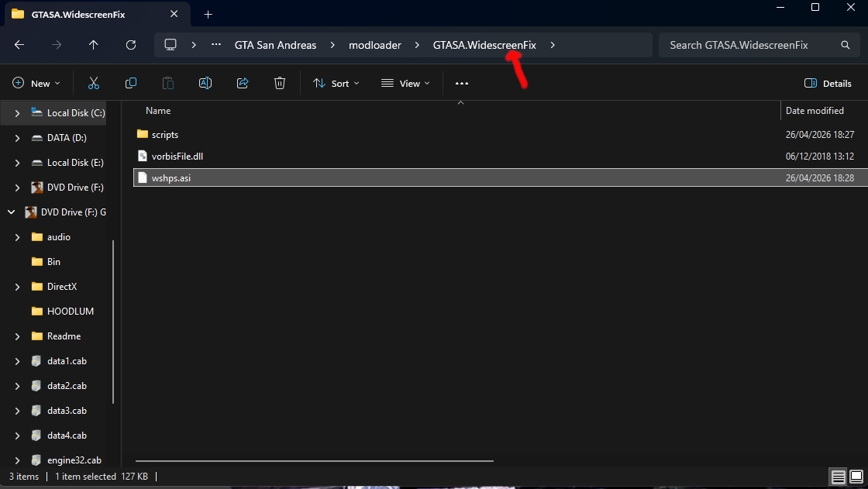Open chevron after GTASA.WidescreenFix breadcrumb

pyautogui.click(x=553, y=45)
